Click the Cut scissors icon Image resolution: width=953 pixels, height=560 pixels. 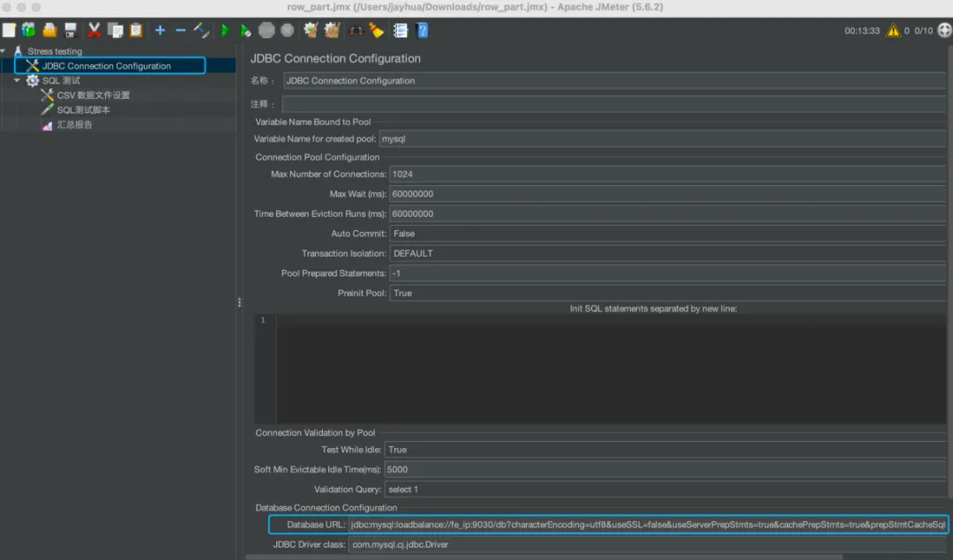pos(94,30)
